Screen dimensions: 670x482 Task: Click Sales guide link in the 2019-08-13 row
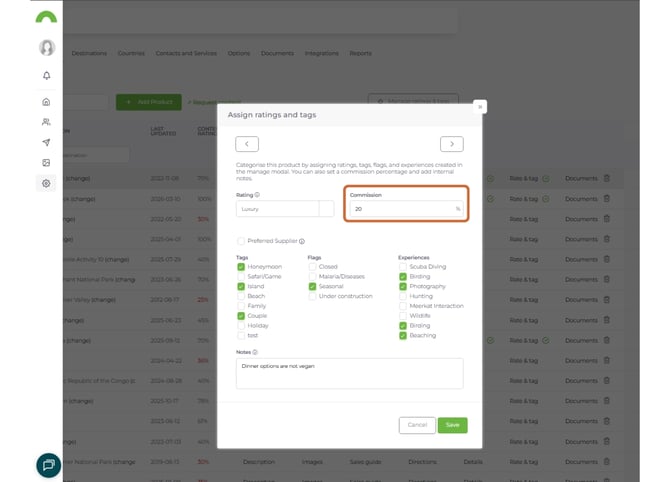point(365,462)
